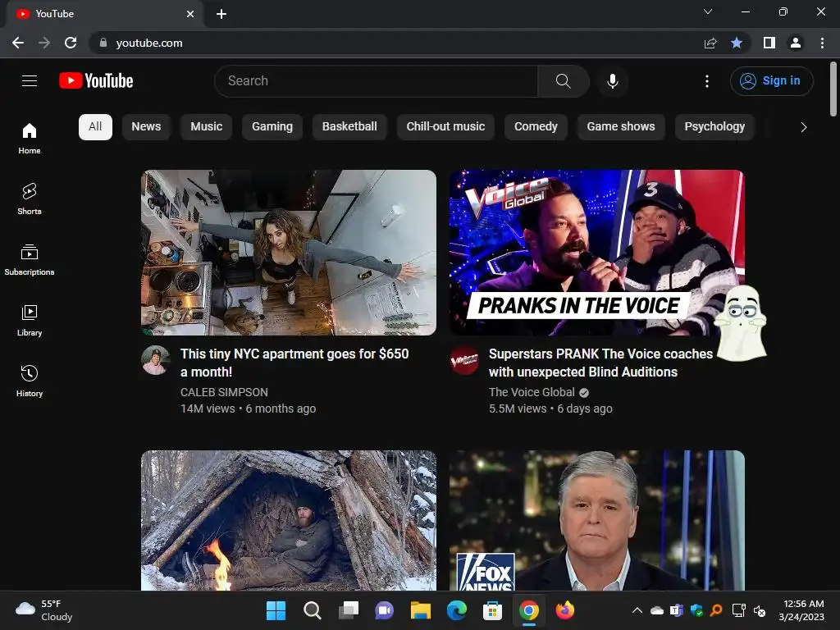The width and height of the screenshot is (840, 630).
Task: Open YouTube settings three-dot menu
Action: coord(706,81)
